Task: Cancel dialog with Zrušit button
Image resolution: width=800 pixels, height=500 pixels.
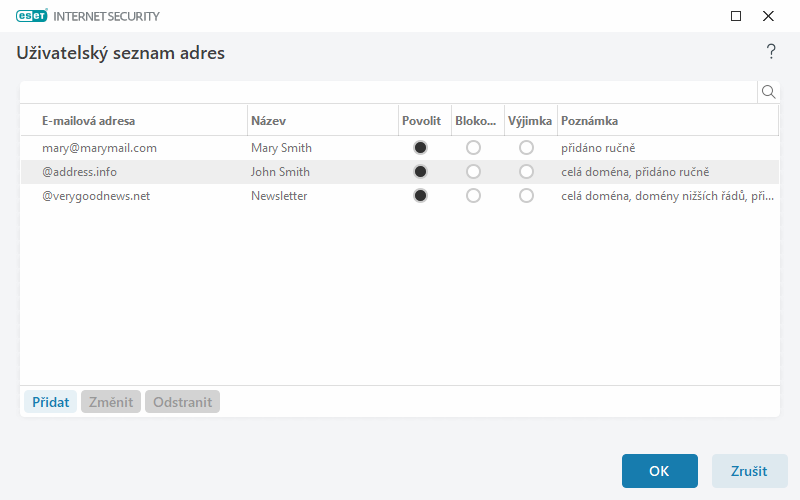Action: click(749, 471)
